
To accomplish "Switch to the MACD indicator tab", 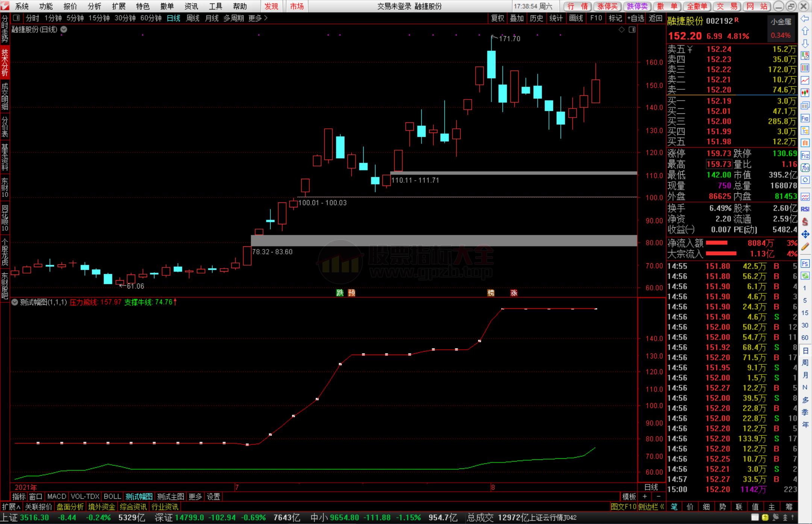I will point(57,497).
